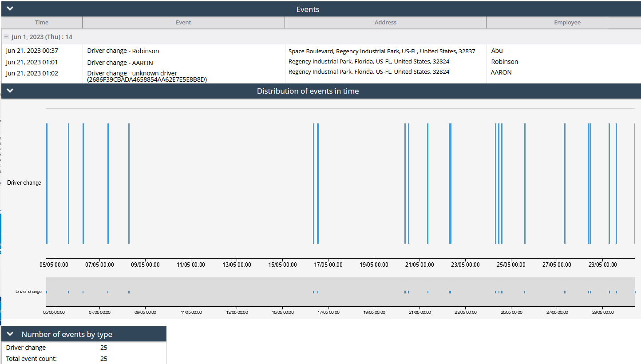Collapse the Events section chevron
Image resolution: width=641 pixels, height=364 pixels.
tap(10, 8)
